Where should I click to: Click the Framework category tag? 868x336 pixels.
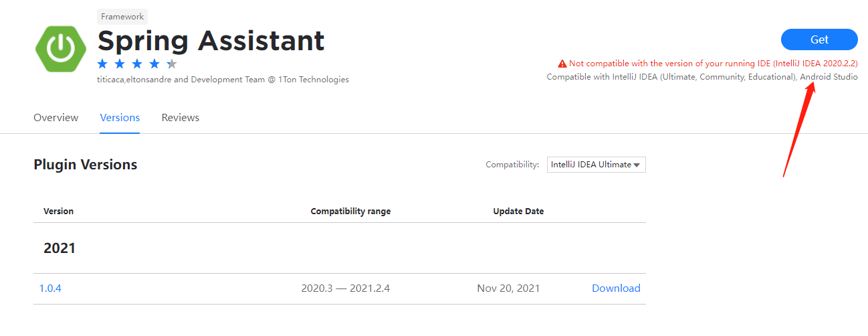pyautogui.click(x=122, y=17)
